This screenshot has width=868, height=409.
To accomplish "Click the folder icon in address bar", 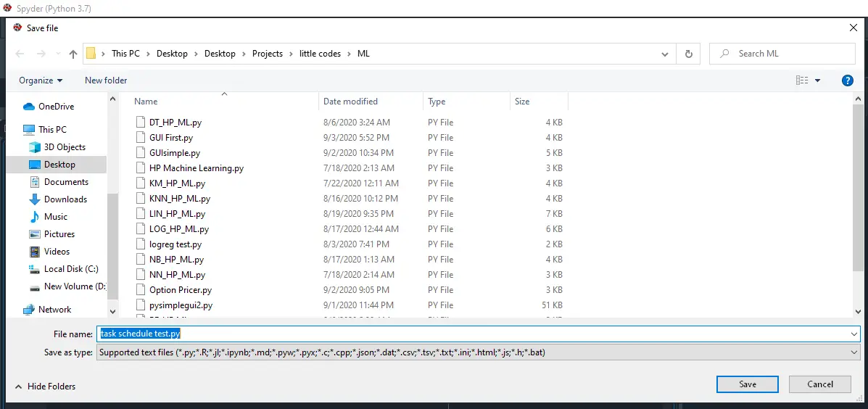I will 91,54.
